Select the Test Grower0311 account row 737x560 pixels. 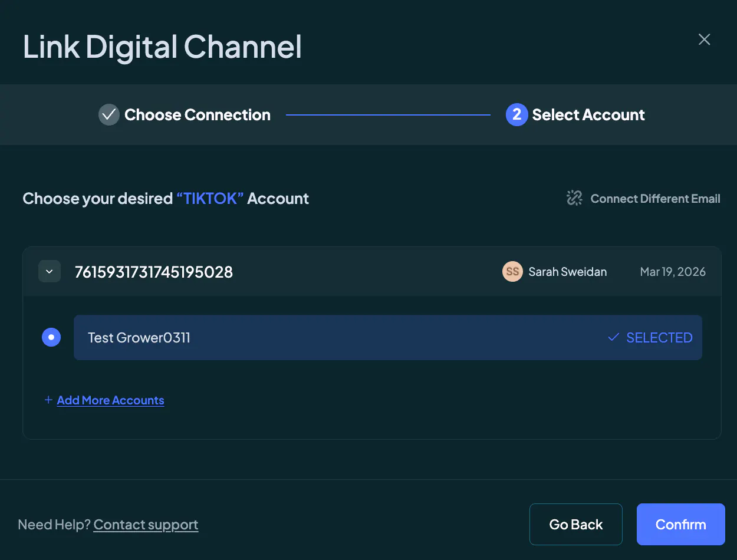[388, 337]
